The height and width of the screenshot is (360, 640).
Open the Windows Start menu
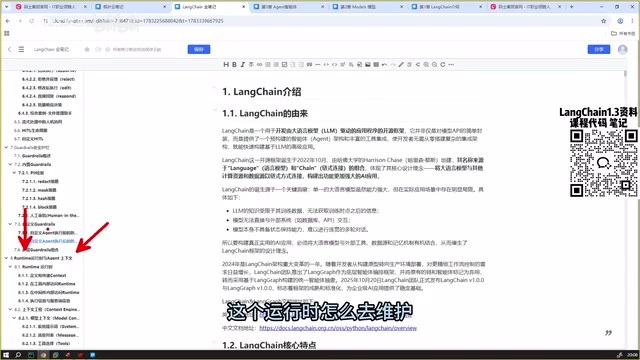tap(6, 355)
